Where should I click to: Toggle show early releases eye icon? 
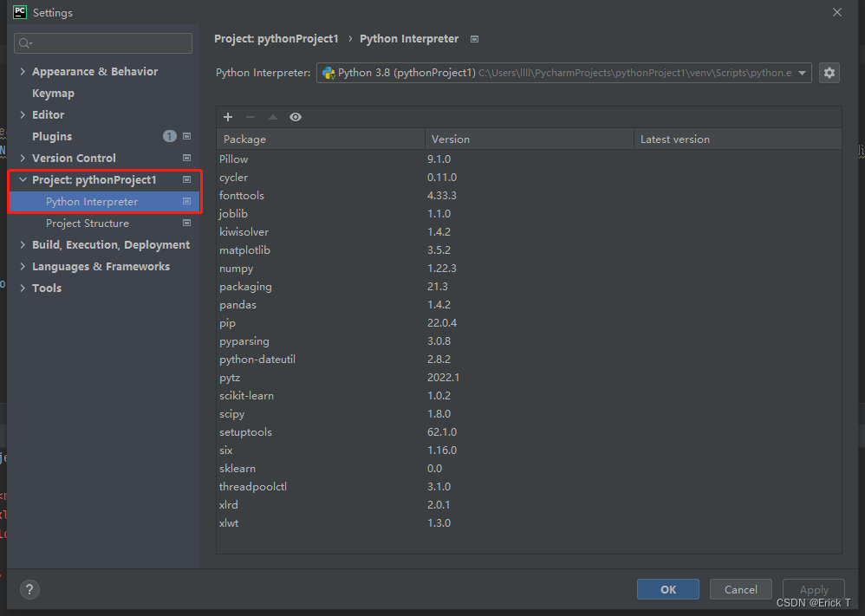[296, 117]
